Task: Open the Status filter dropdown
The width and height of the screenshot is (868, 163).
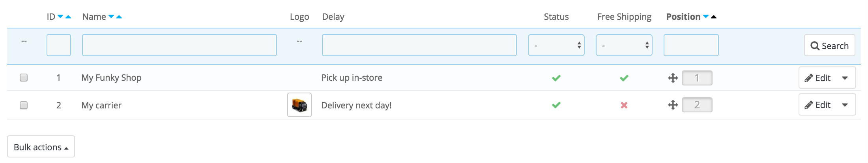Action: [x=556, y=45]
